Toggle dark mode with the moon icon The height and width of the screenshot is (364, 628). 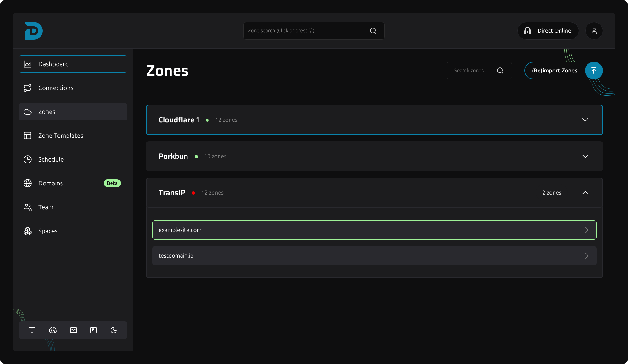[114, 330]
